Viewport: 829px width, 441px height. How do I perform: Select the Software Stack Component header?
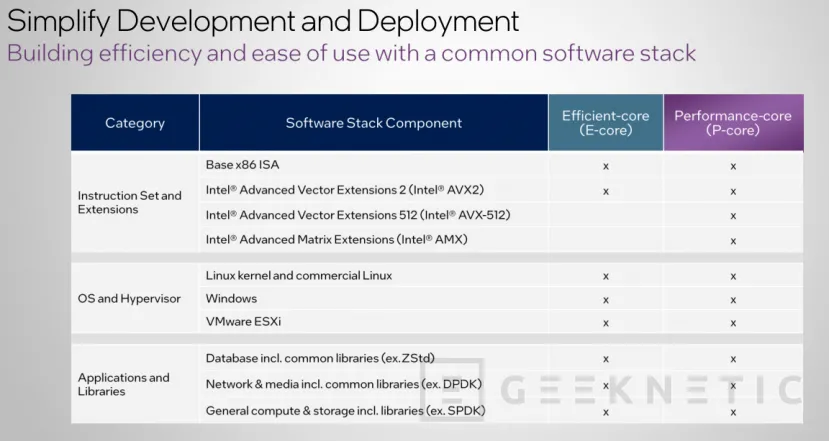[374, 123]
